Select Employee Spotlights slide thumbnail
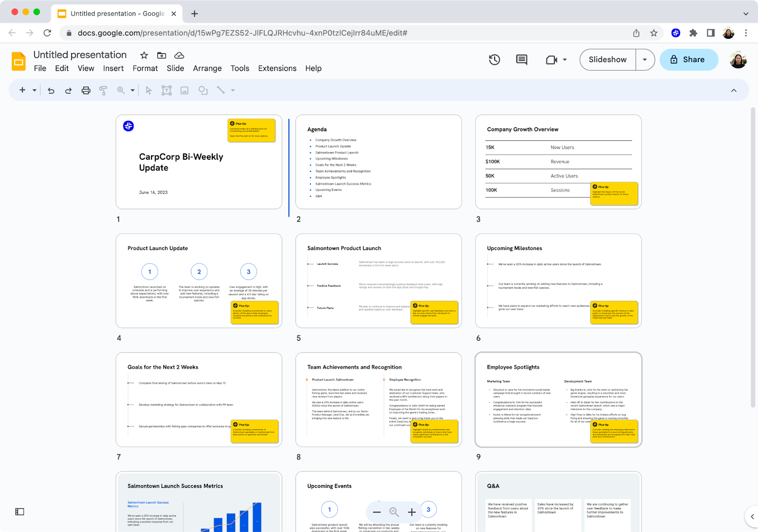This screenshot has width=758, height=532. click(559, 400)
